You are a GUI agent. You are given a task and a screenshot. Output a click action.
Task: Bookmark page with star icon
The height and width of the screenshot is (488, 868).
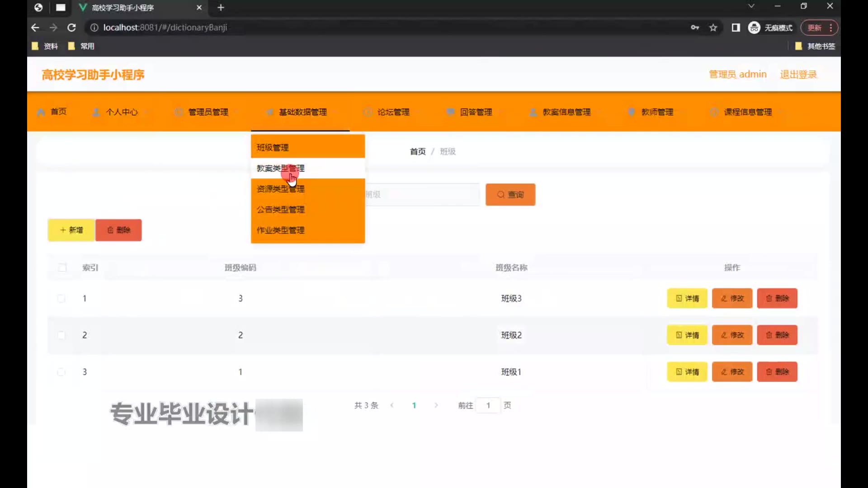713,28
